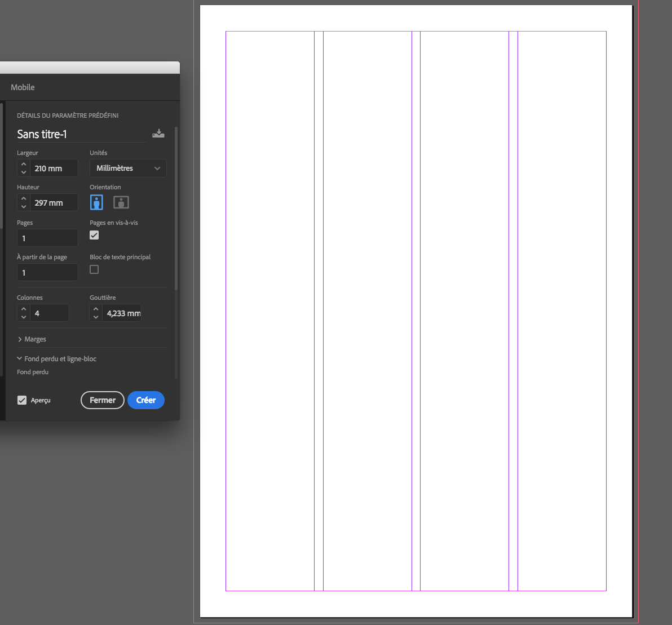
Task: Click the Gouttière 4,233 mm field
Action: 122,313
